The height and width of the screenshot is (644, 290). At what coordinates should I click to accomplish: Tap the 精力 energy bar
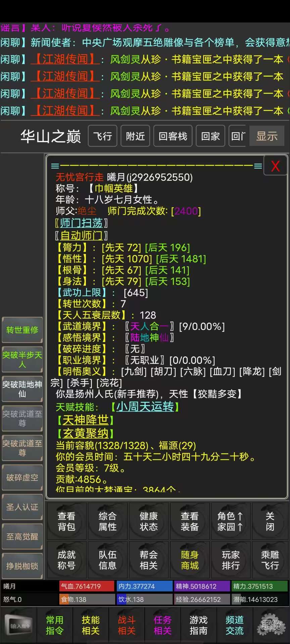tap(259, 586)
